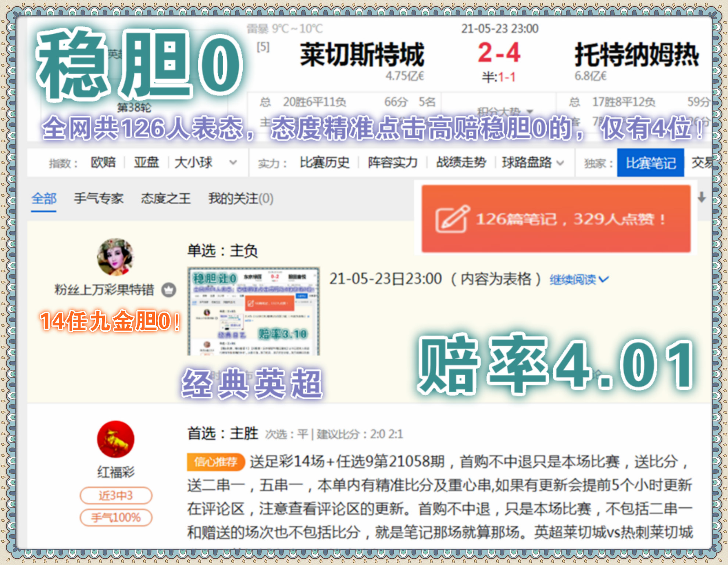
Task: Expand the 积分大势 dropdown
Action: coord(505,111)
